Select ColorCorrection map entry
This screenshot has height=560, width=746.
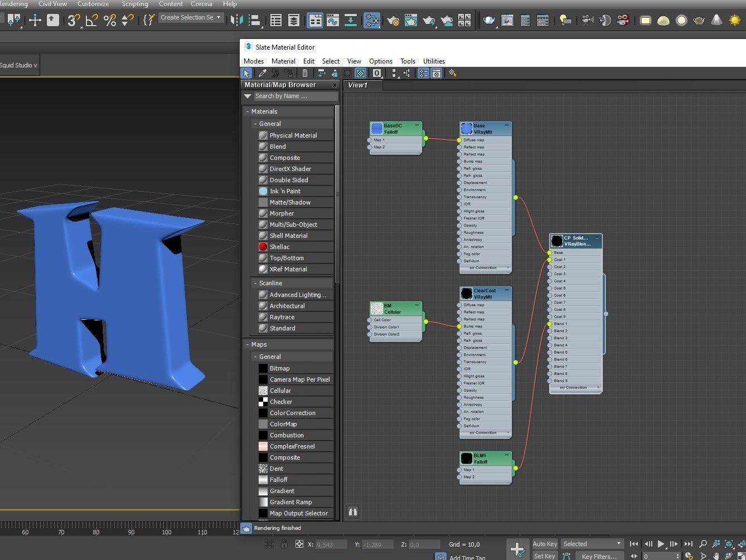(x=293, y=413)
